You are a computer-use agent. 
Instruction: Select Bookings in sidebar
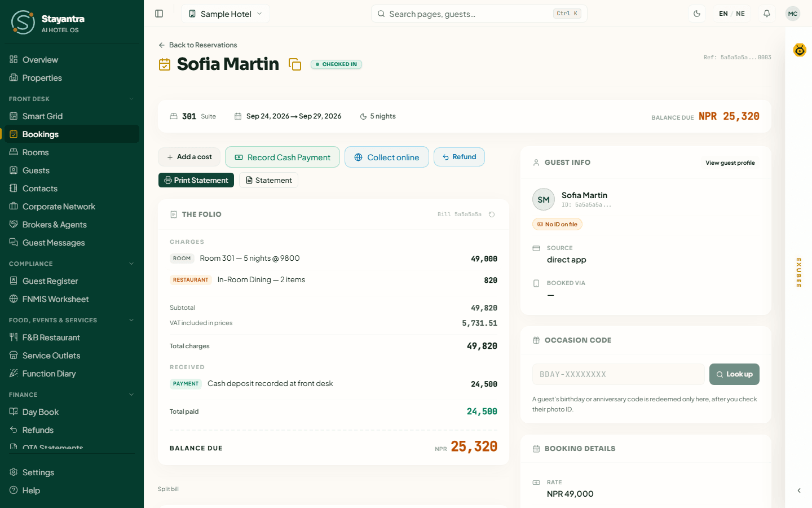point(72,134)
